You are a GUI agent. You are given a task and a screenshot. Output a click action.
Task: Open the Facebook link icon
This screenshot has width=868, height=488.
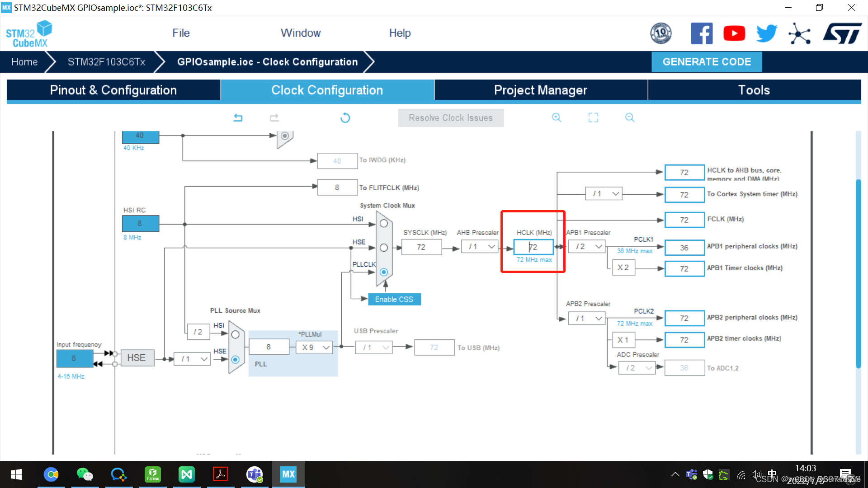(701, 33)
